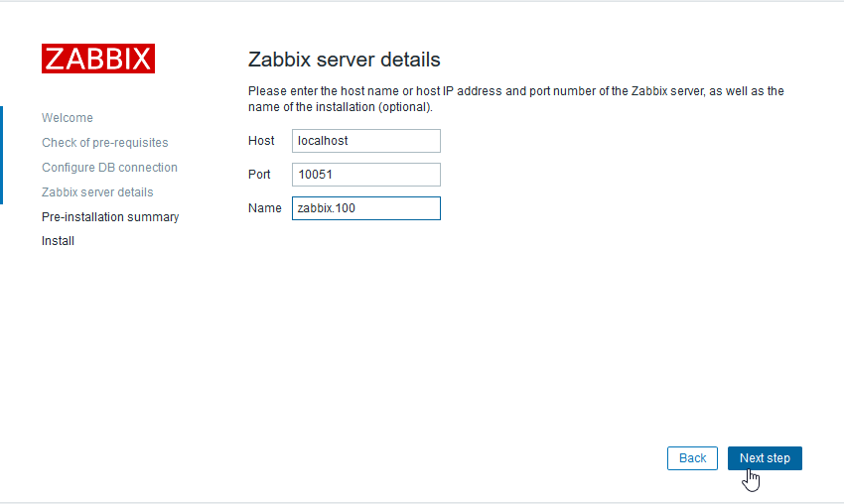
Task: Go to the Welcome setup step
Action: pyautogui.click(x=68, y=118)
